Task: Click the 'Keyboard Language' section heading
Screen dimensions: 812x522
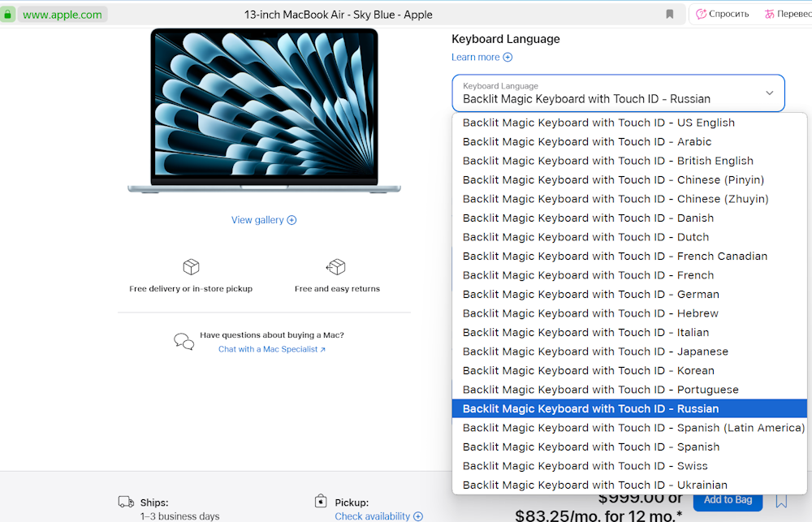Action: 505,39
